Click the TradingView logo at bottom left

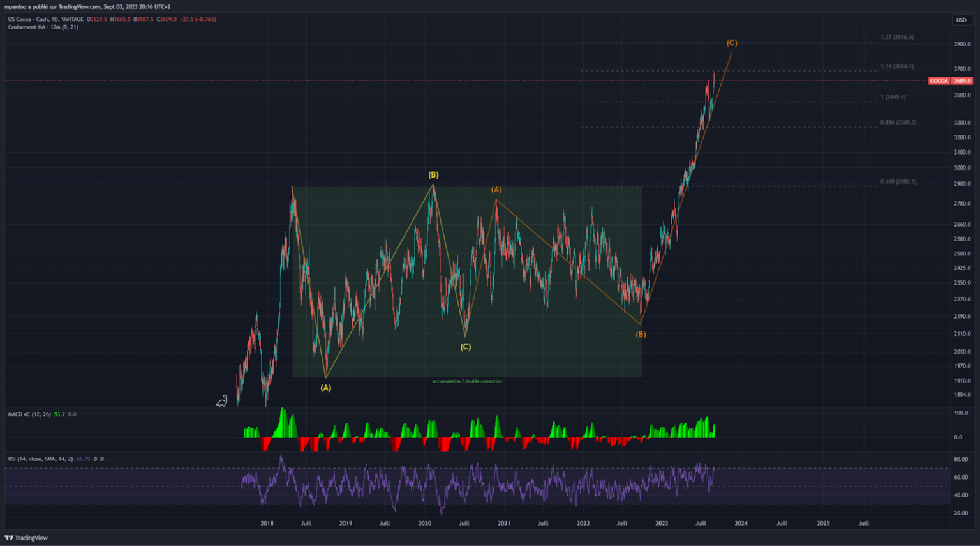tap(27, 536)
